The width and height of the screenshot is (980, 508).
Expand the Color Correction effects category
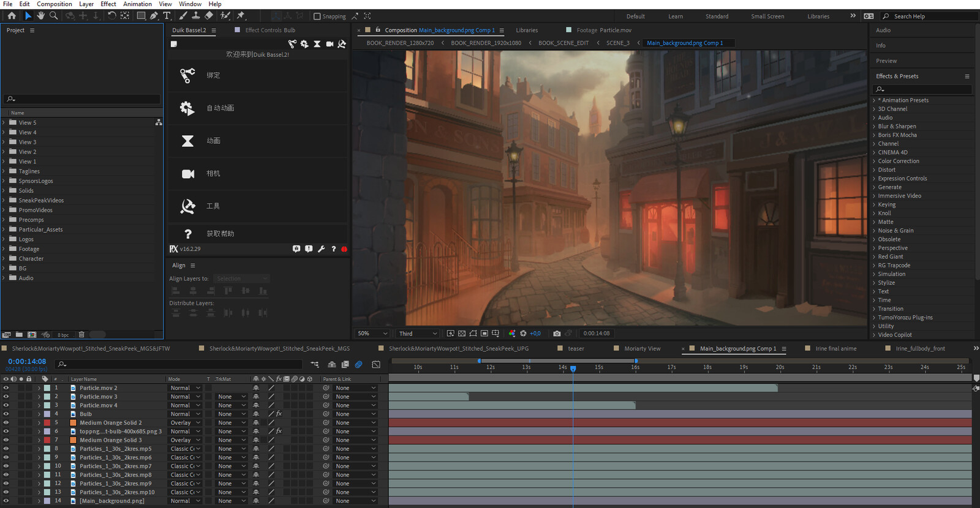click(874, 161)
